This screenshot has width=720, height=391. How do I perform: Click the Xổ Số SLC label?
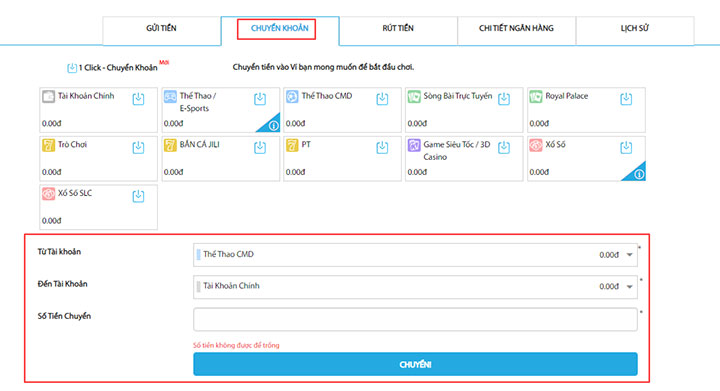[75, 193]
